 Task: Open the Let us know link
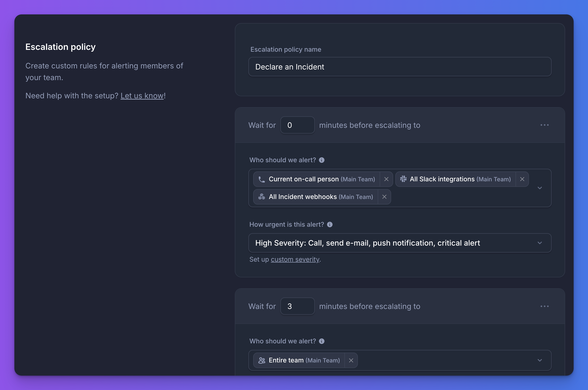(x=142, y=96)
